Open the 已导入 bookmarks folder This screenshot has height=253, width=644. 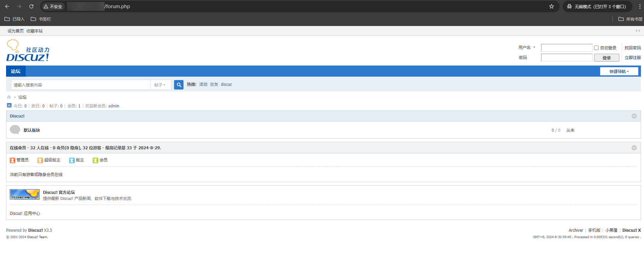[x=15, y=19]
